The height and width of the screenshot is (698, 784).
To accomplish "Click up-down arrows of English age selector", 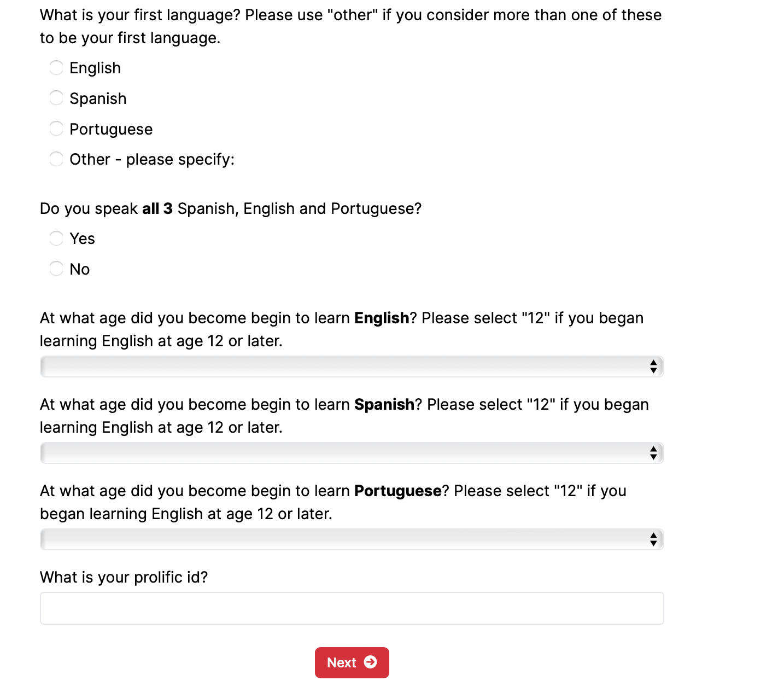I will pos(653,367).
